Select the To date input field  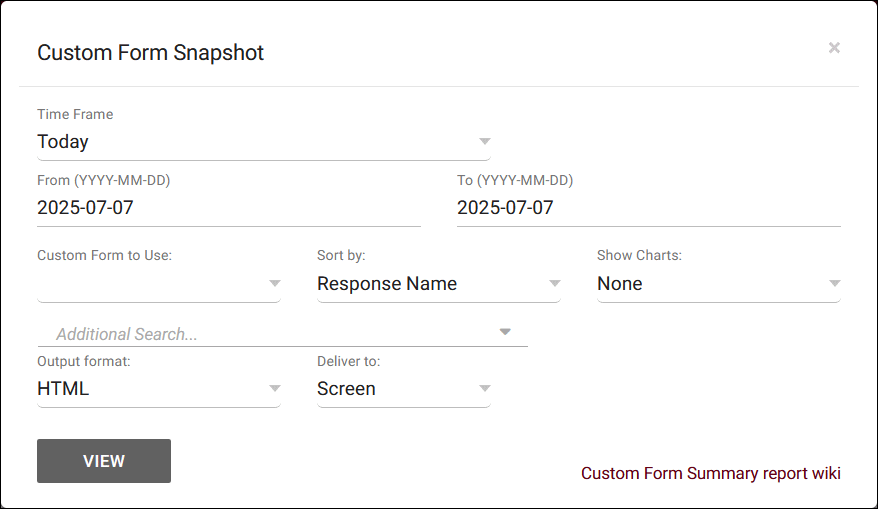[x=648, y=208]
